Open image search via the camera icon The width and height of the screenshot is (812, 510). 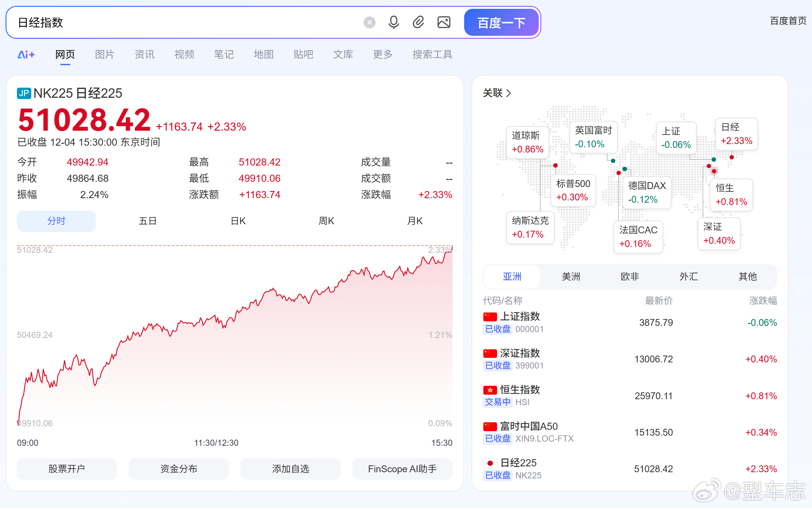point(444,22)
